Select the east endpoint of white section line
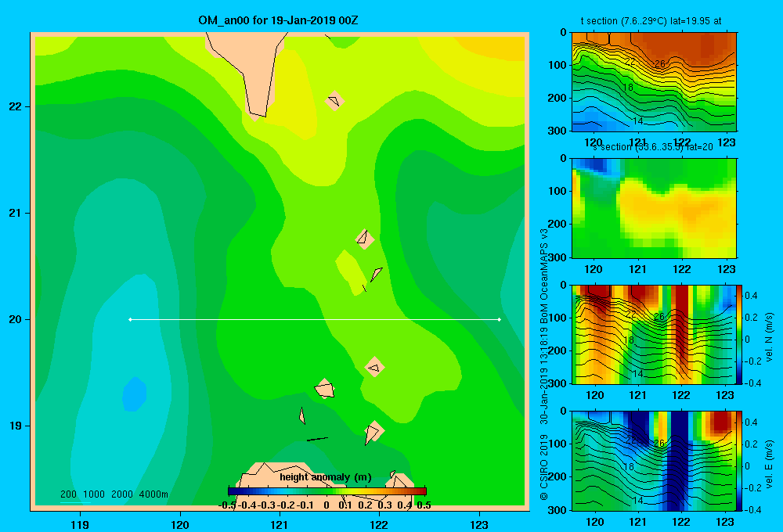The height and width of the screenshot is (532, 783). (500, 319)
